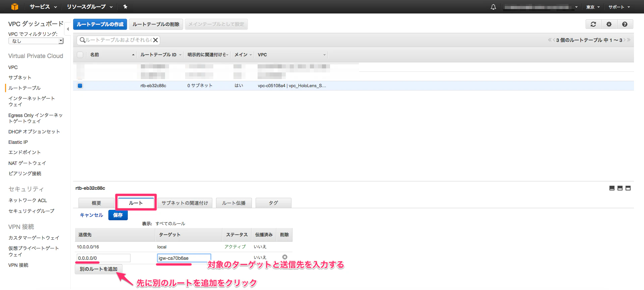This screenshot has height=290, width=644.
Task: Refresh the route table list
Action: [593, 24]
